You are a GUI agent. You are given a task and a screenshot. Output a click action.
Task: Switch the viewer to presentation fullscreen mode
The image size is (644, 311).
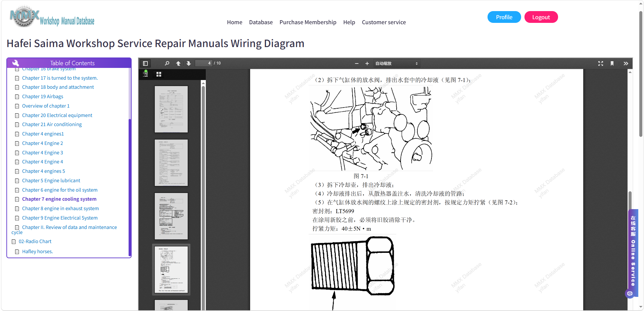601,63
